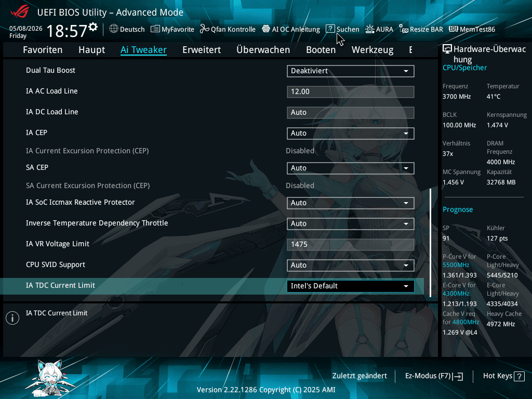This screenshot has width=532, height=399.
Task: Select IA SoC Iccmax Reactive Protector label
Action: pyautogui.click(x=81, y=202)
